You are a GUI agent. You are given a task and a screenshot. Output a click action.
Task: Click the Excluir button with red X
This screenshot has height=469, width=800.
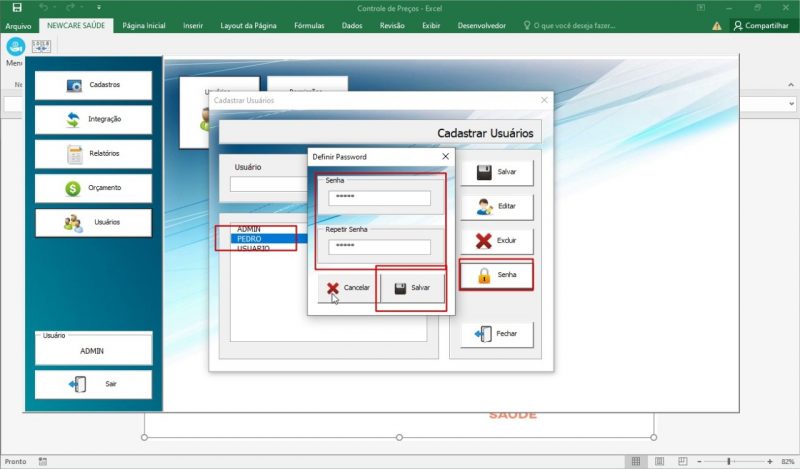click(x=496, y=241)
